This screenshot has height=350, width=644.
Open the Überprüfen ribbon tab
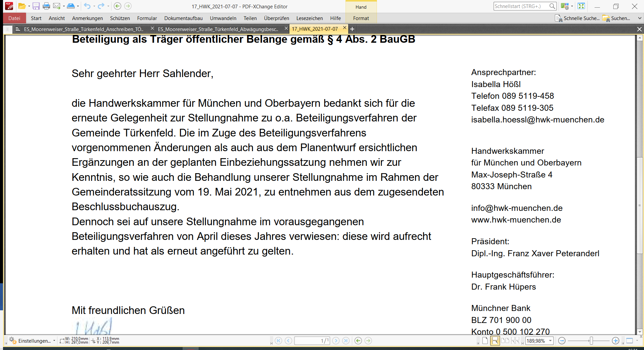click(x=276, y=18)
